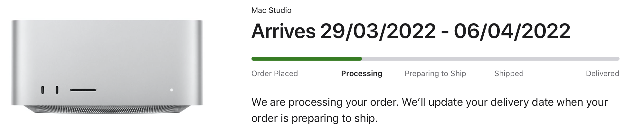Click the green filled part of progress bar

coord(306,59)
